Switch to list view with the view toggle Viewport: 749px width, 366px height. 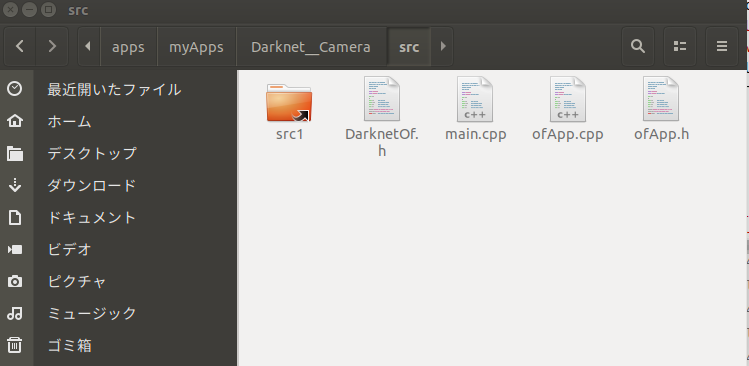[x=680, y=46]
